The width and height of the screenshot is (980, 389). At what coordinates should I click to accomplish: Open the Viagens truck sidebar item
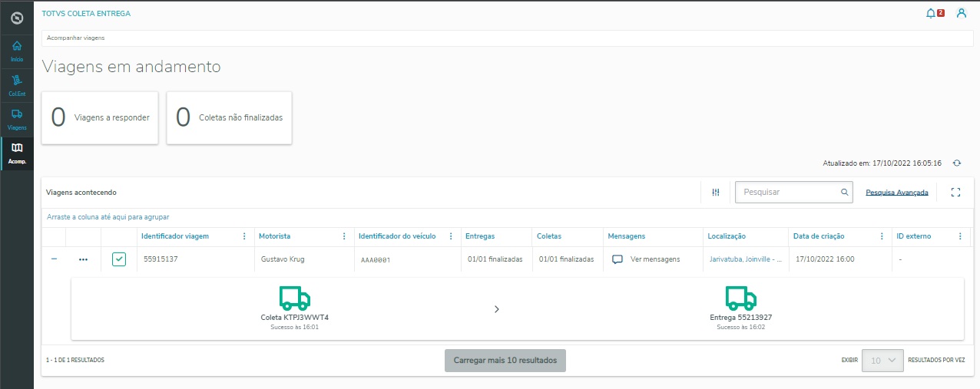tap(17, 119)
